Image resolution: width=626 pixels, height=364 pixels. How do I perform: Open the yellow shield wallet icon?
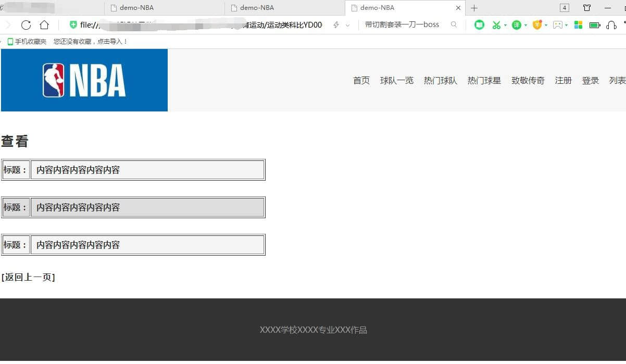[x=537, y=24]
